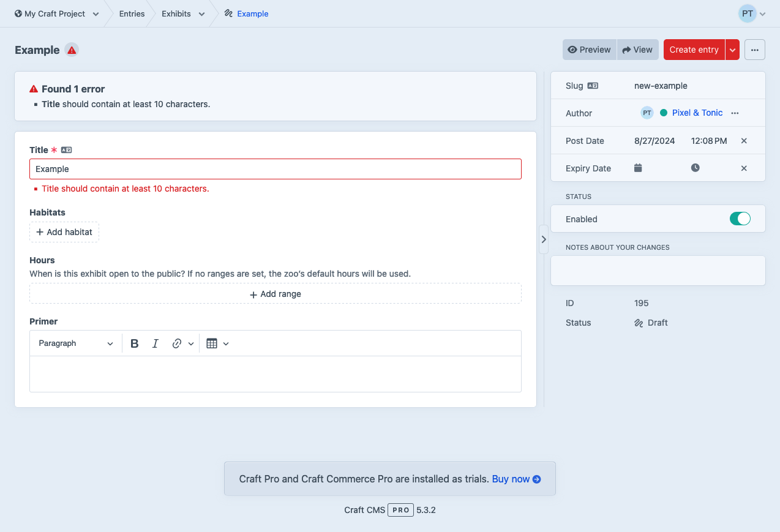Click the arrow icon next to Buy now
The image size is (780, 532).
pyautogui.click(x=537, y=479)
